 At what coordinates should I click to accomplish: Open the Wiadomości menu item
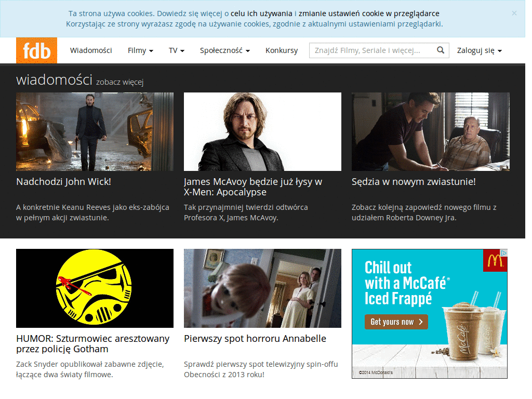[x=91, y=50]
